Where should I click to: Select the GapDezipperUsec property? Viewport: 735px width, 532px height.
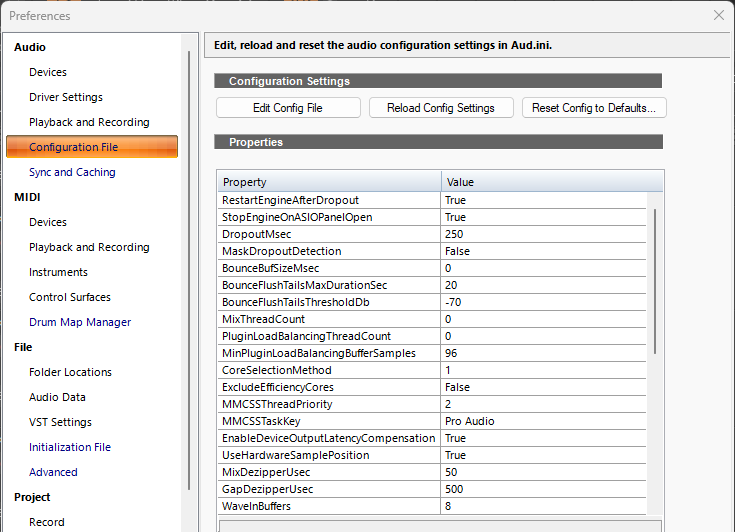click(329, 489)
